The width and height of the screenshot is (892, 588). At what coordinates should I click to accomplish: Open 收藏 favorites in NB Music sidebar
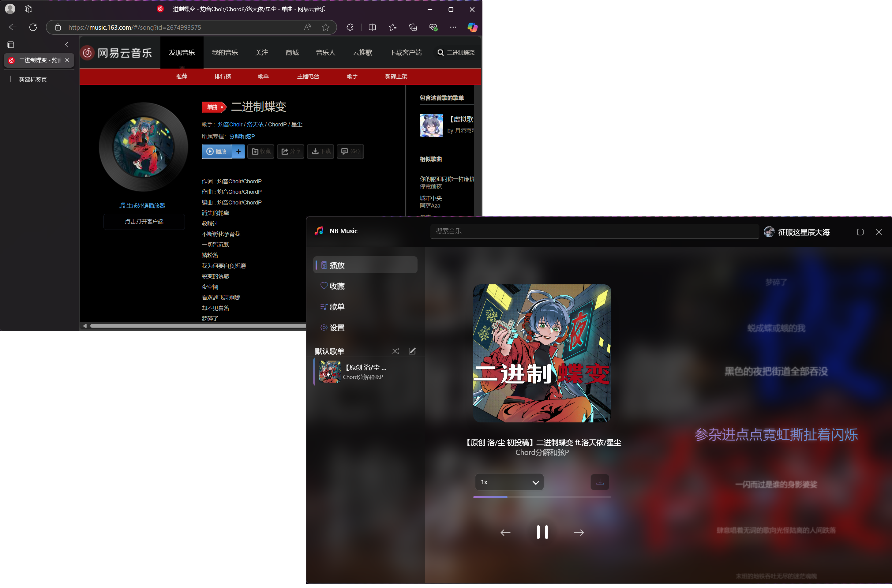point(365,286)
